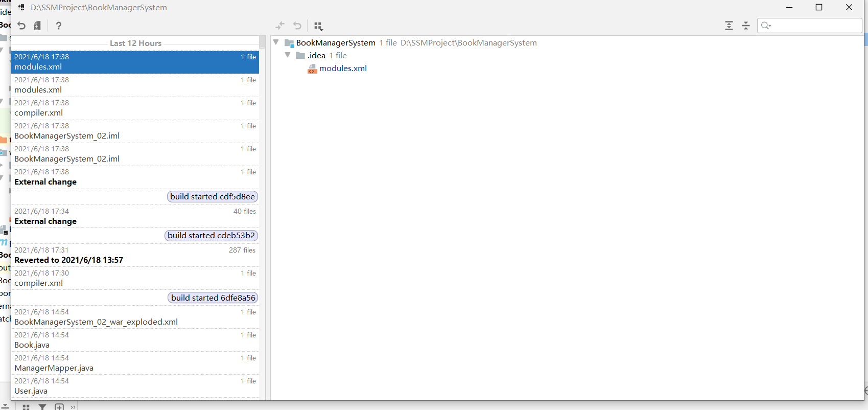Click the revert arrow above the file tree

[x=297, y=26]
